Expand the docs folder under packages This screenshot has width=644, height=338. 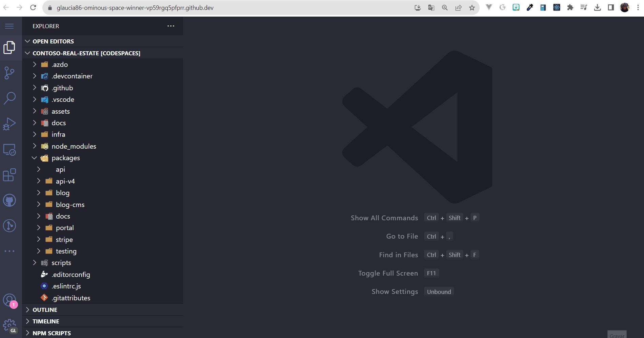[102, 216]
